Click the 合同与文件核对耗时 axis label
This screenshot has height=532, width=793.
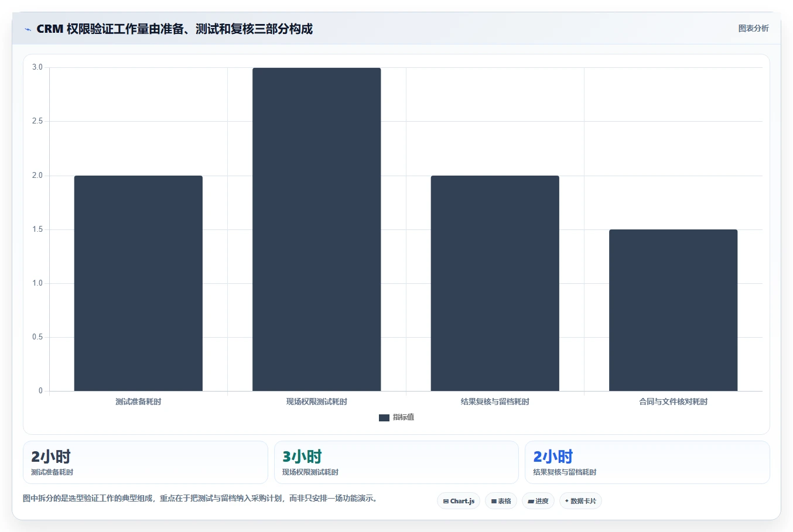pos(674,401)
